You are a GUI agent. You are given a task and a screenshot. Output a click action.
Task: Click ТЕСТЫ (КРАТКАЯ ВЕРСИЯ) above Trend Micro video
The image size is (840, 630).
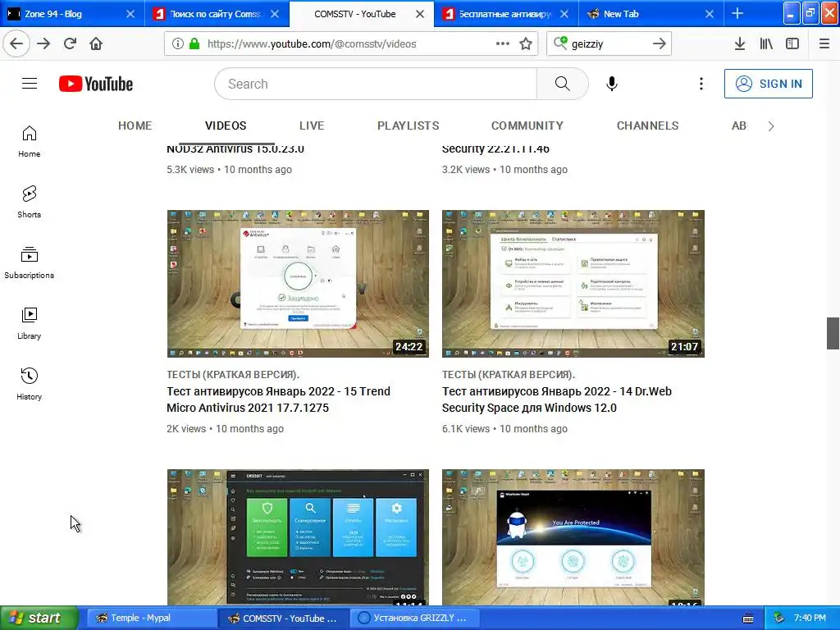coord(233,374)
